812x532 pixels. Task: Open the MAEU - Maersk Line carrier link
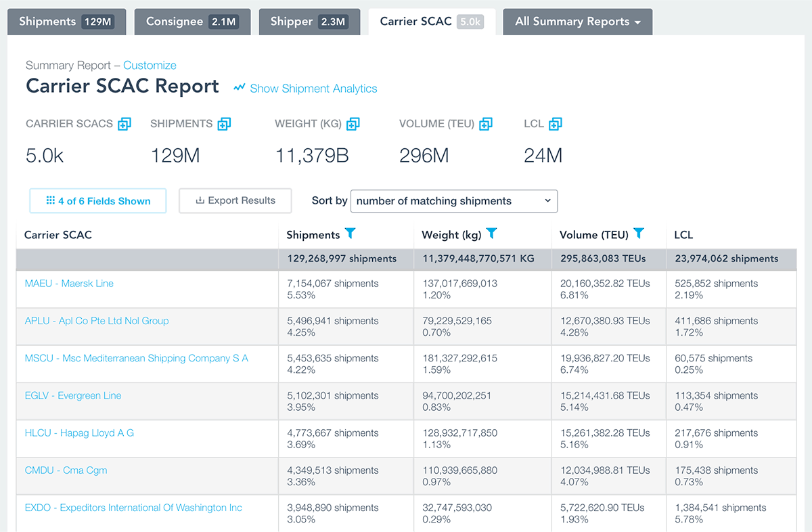pos(69,283)
